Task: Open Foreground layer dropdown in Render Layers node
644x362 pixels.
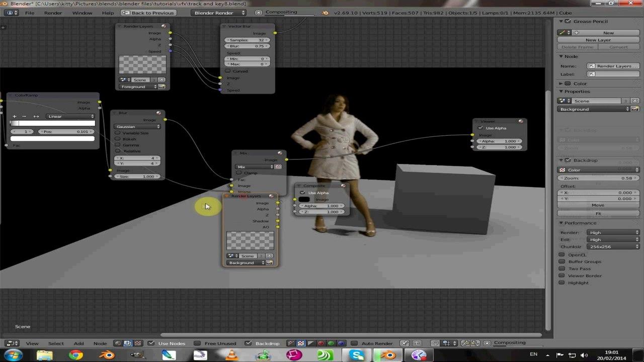Action: 138,87
